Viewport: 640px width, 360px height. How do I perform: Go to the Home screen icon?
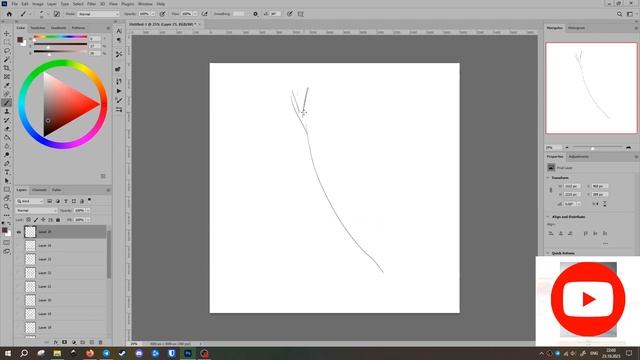click(x=9, y=14)
